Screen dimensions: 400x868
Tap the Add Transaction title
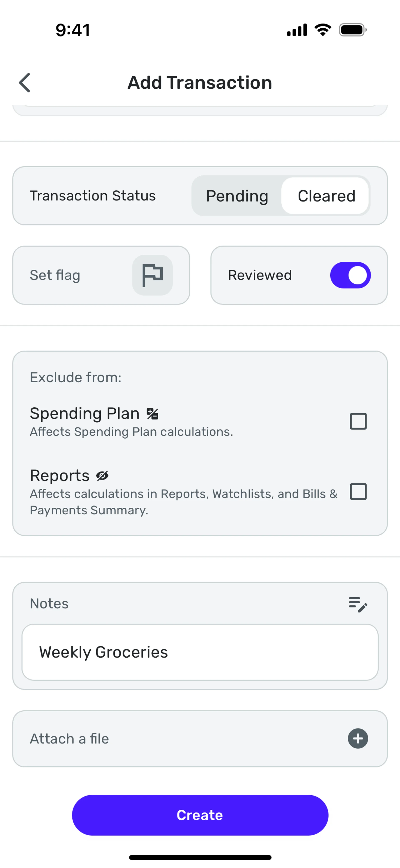click(200, 83)
